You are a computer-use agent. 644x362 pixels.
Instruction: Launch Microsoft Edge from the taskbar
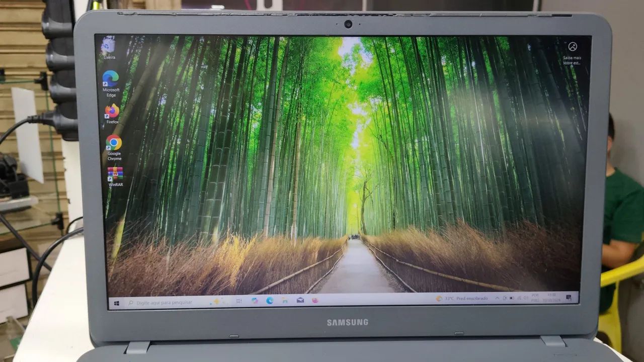(270, 301)
